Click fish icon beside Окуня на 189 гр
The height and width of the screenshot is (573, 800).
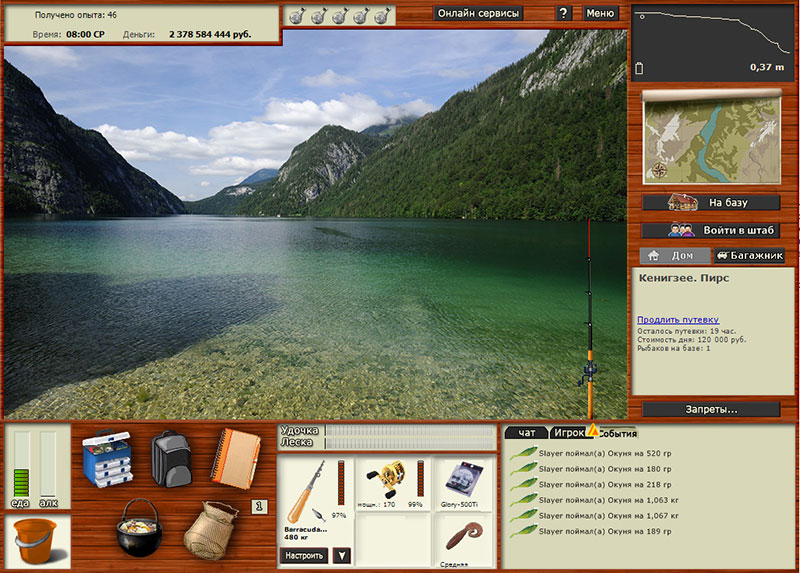(524, 531)
